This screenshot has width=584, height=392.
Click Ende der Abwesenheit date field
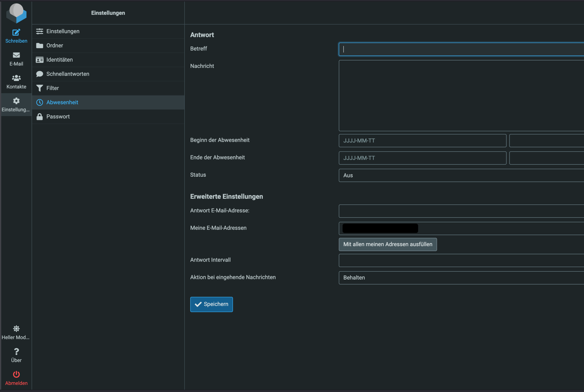coord(422,158)
